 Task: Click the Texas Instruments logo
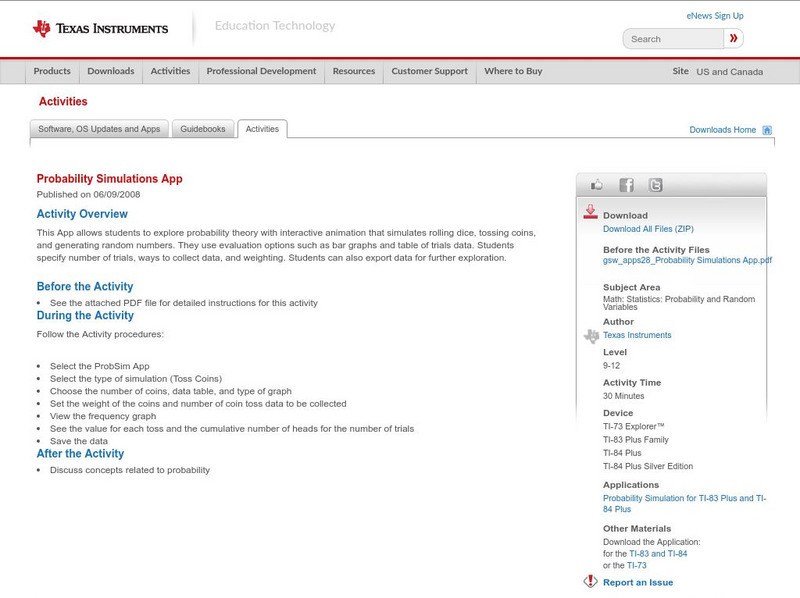pyautogui.click(x=100, y=29)
